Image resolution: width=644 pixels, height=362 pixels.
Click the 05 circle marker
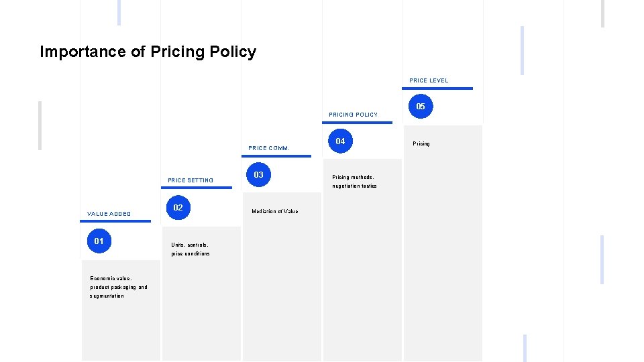[x=421, y=107]
